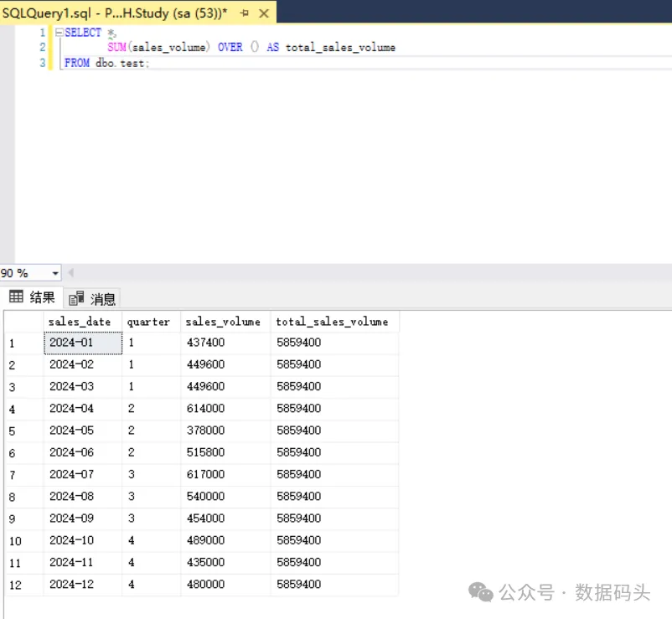Select cell 2024-07 in results
672x619 pixels.
coord(83,475)
